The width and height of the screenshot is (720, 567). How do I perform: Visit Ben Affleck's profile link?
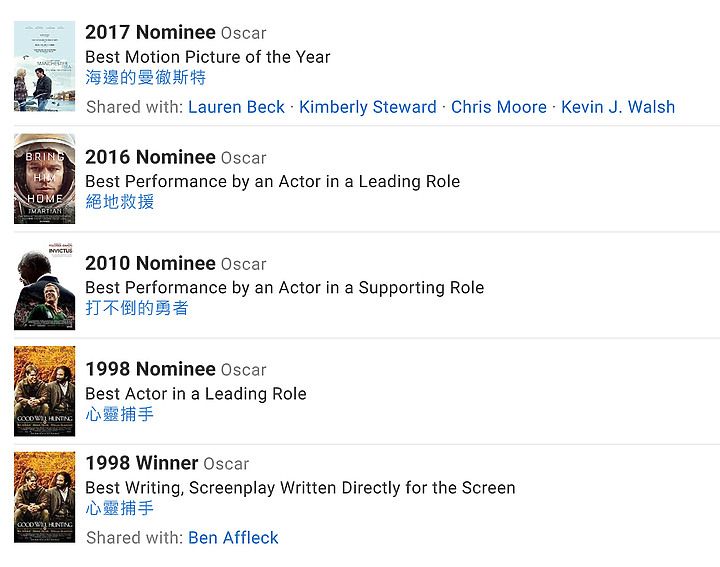coord(233,538)
